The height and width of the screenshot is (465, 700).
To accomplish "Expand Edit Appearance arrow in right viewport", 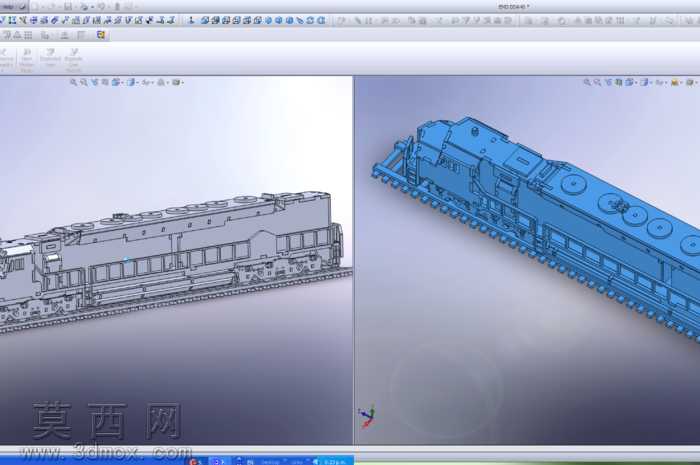I will [681, 83].
